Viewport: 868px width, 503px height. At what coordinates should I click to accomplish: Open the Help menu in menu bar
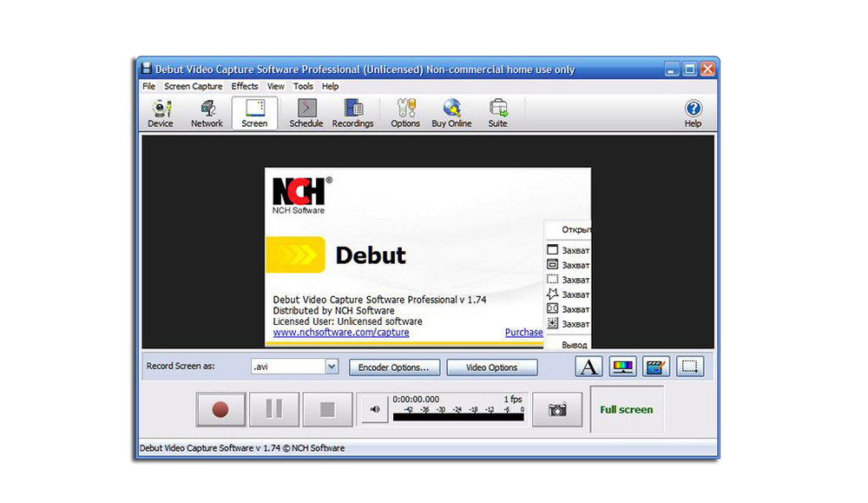click(x=331, y=86)
